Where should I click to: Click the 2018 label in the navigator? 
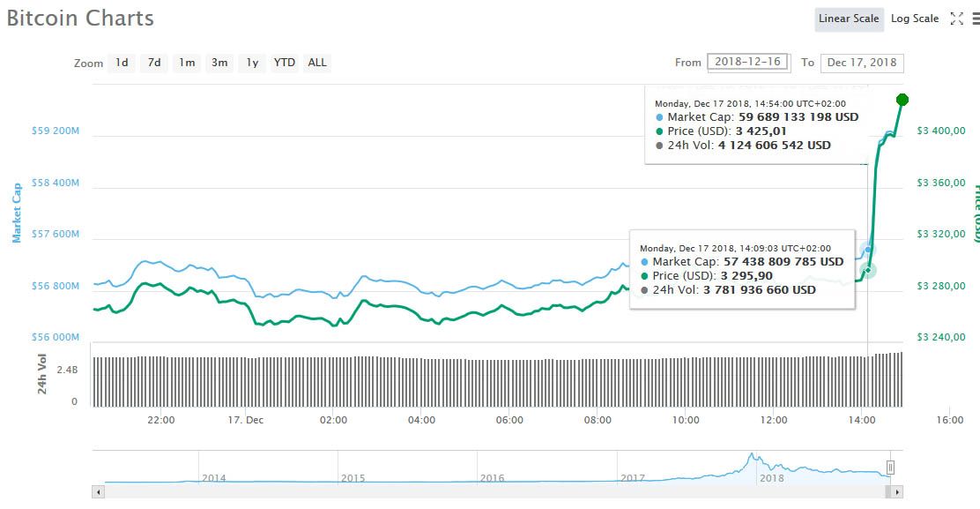[772, 478]
